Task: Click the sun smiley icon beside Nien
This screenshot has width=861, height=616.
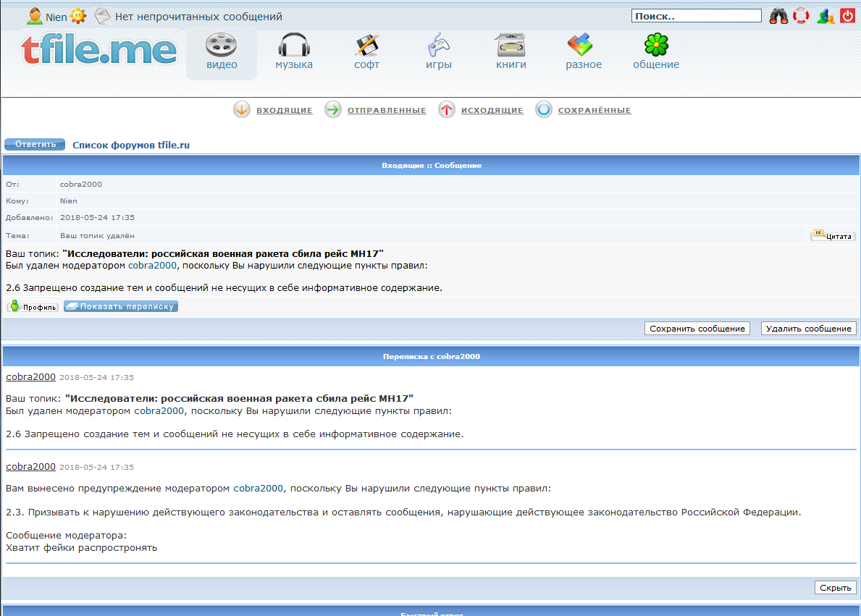Action: click(77, 16)
